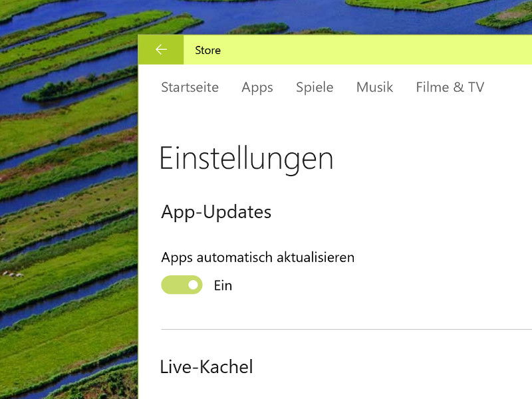Click empty space right of Filme & TV
This screenshot has height=399, width=532.
(x=509, y=87)
